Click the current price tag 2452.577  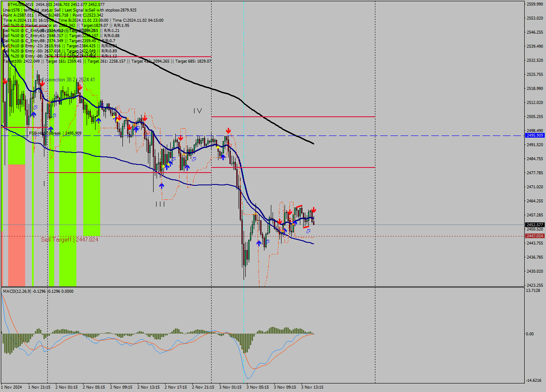pyautogui.click(x=535, y=225)
